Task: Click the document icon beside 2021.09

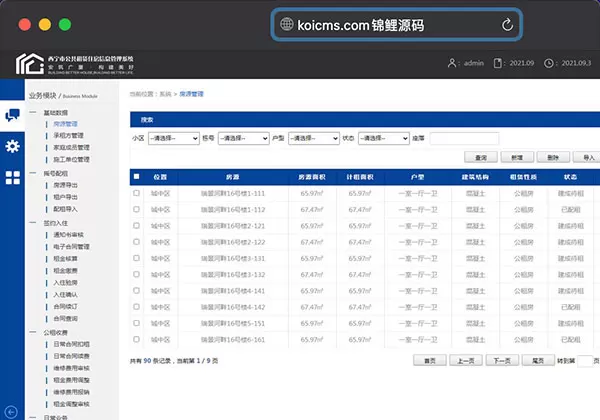Action: (x=497, y=63)
